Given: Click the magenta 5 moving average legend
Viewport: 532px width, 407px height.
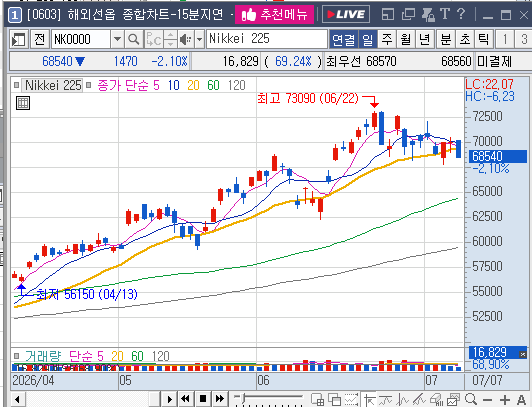Looking at the screenshot, I should point(156,85).
